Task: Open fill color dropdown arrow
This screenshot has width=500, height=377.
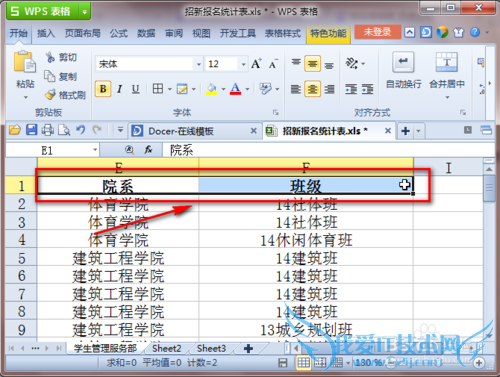Action: (223, 89)
